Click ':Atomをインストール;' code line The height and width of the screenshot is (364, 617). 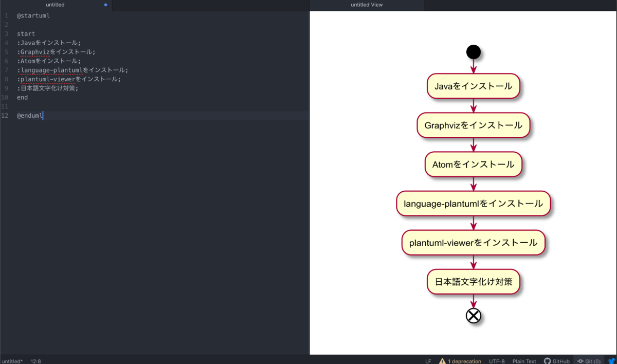click(49, 61)
